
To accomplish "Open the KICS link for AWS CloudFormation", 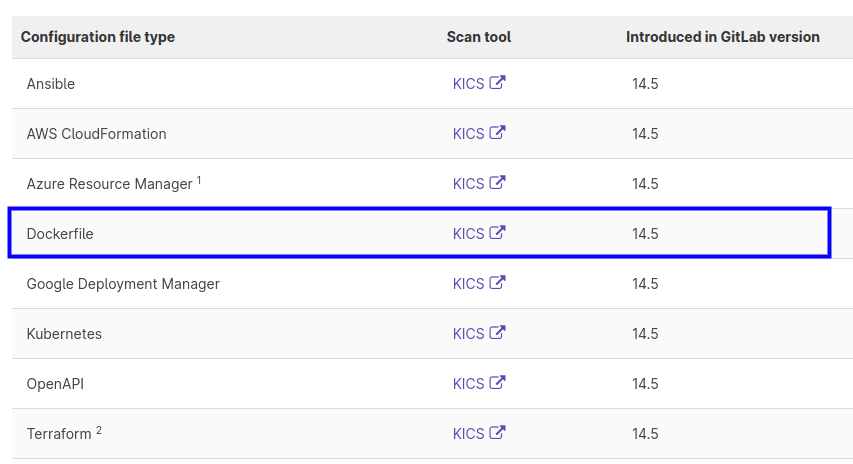I will pyautogui.click(x=468, y=134).
